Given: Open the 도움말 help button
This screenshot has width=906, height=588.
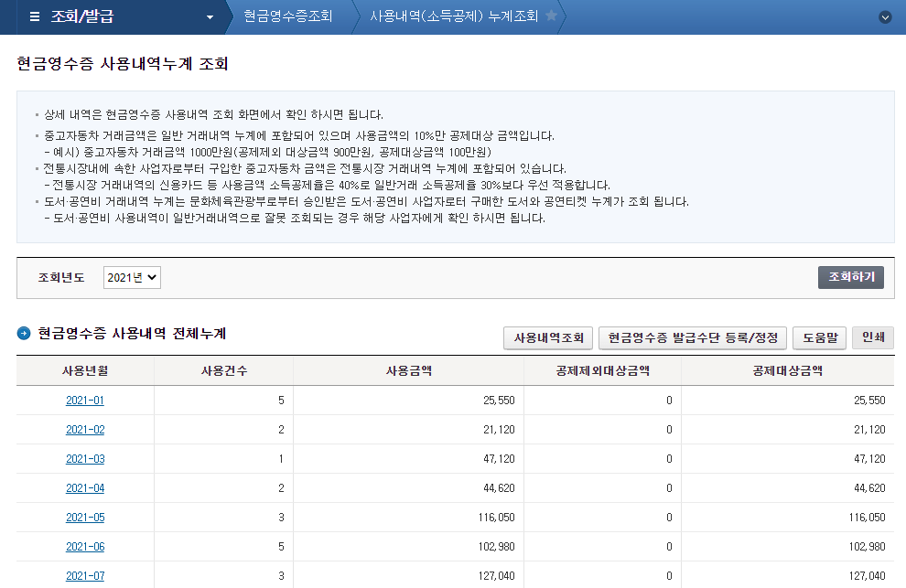Looking at the screenshot, I should pos(819,337).
